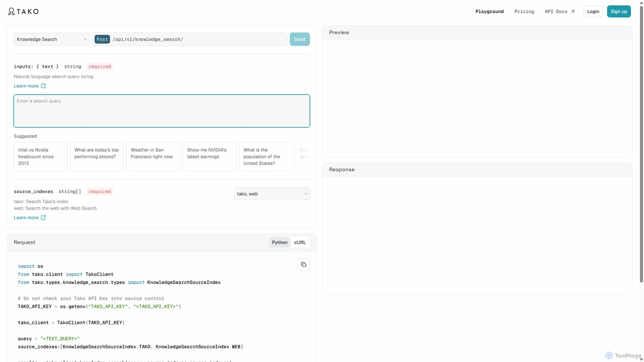The height and width of the screenshot is (362, 644).
Task: Click the 'TAKO_API_KEY = os.getenv' code line
Action: click(100, 307)
